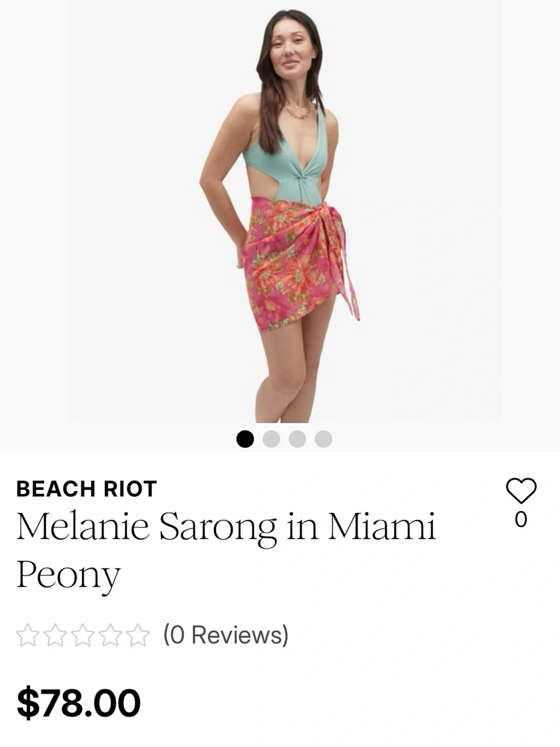
Task: Open the BEACH RIOT brand link
Action: pos(87,489)
